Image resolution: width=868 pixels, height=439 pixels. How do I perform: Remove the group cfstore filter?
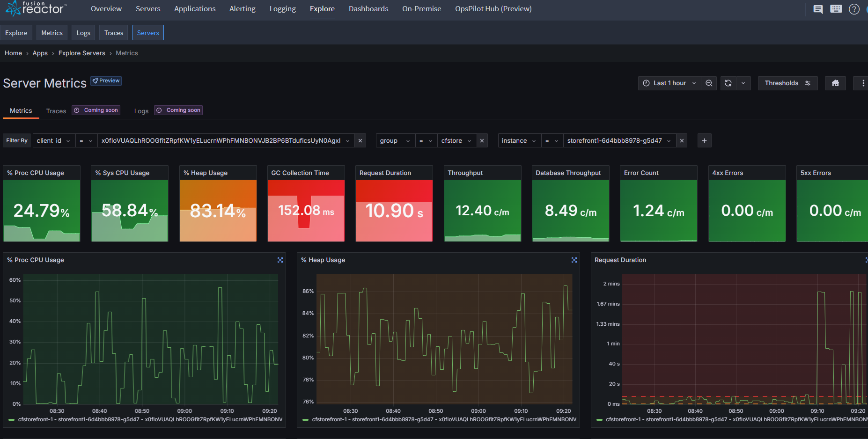482,141
